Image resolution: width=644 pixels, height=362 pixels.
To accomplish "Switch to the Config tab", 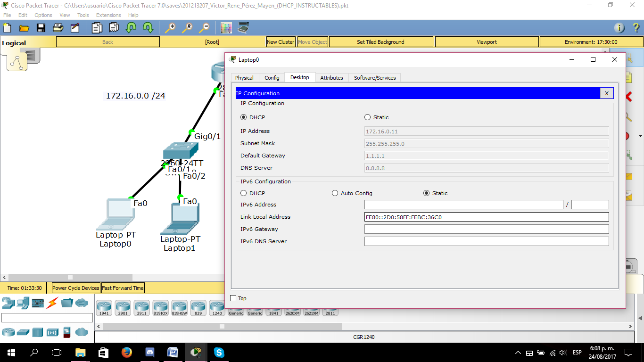I will pos(272,77).
